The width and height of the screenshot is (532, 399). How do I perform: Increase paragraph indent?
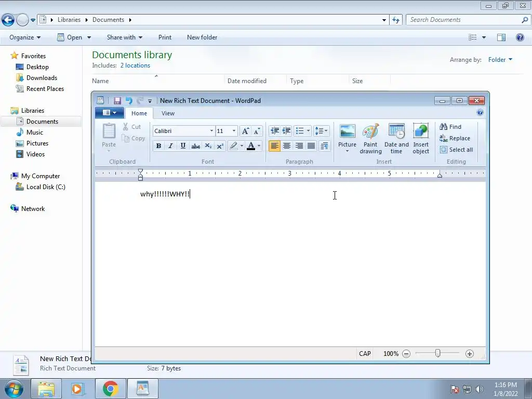[x=286, y=131]
